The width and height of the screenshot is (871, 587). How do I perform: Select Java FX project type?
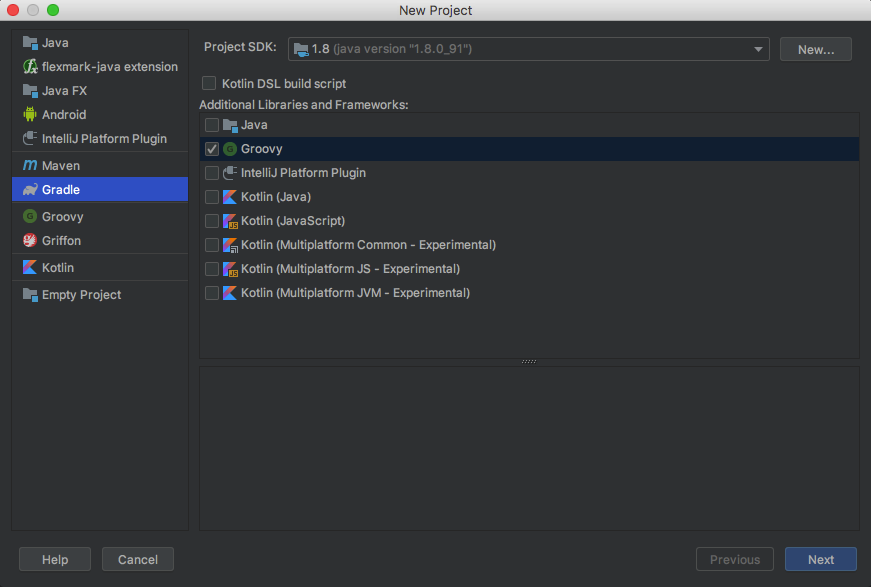pyautogui.click(x=100, y=91)
